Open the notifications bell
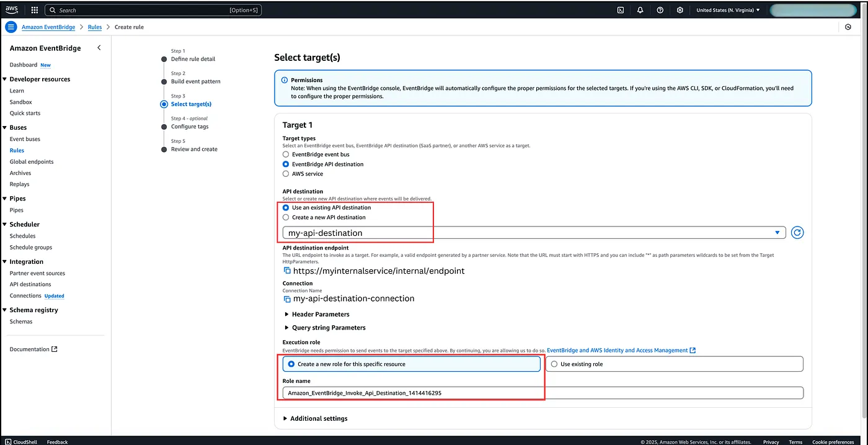 tap(640, 10)
